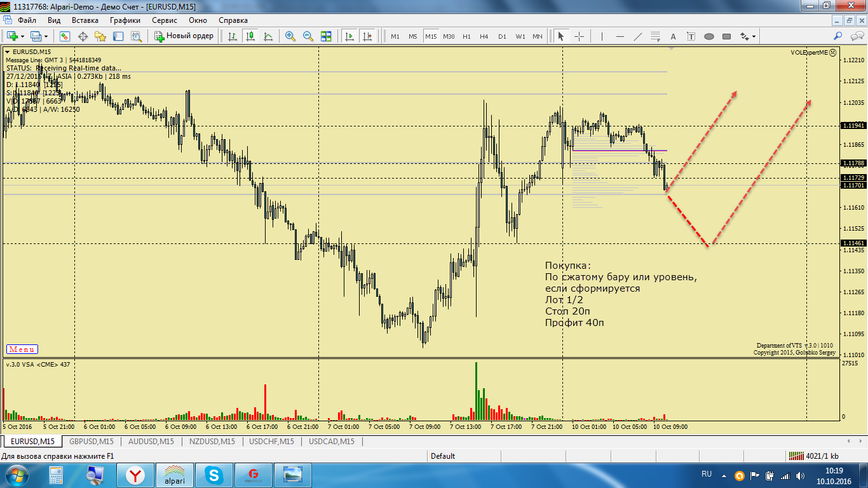Click the RU language indicator
Screen dimensions: 868x488
pos(707,474)
